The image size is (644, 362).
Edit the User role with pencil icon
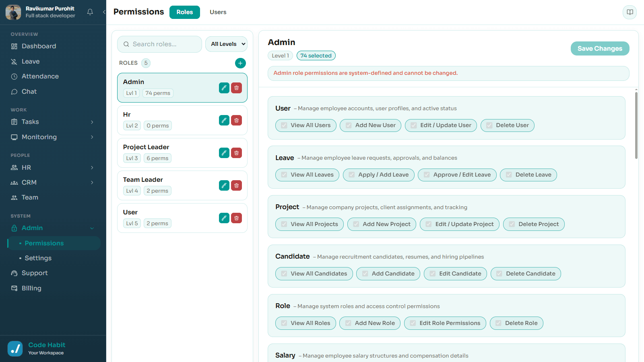224,218
